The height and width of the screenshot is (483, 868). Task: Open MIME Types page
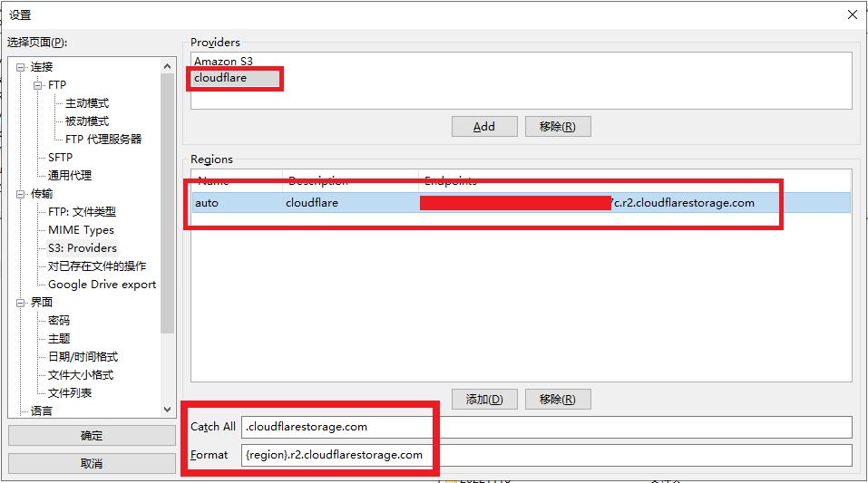click(x=81, y=230)
